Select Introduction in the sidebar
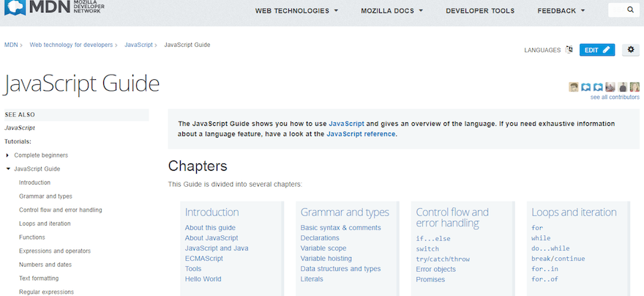The image size is (644, 296). (35, 182)
